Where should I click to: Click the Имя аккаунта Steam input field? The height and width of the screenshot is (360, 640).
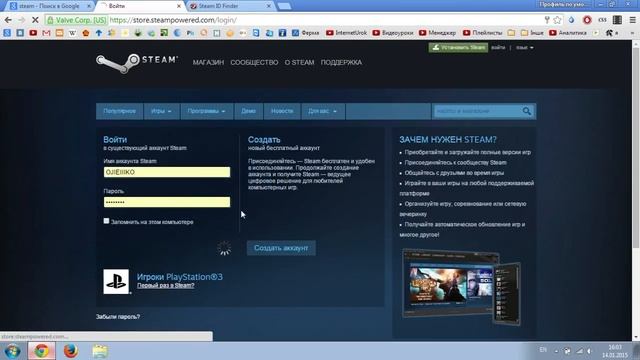coord(167,172)
